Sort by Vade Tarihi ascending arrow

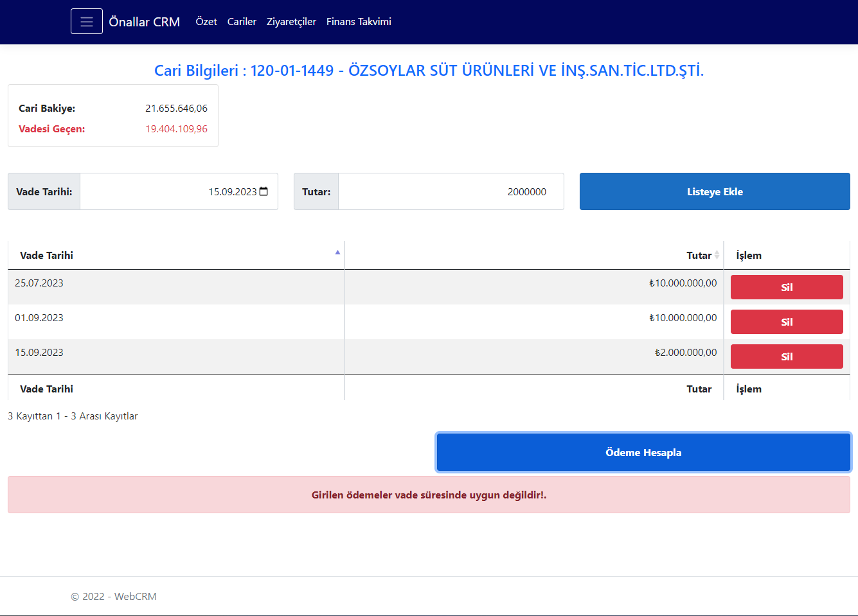click(337, 252)
